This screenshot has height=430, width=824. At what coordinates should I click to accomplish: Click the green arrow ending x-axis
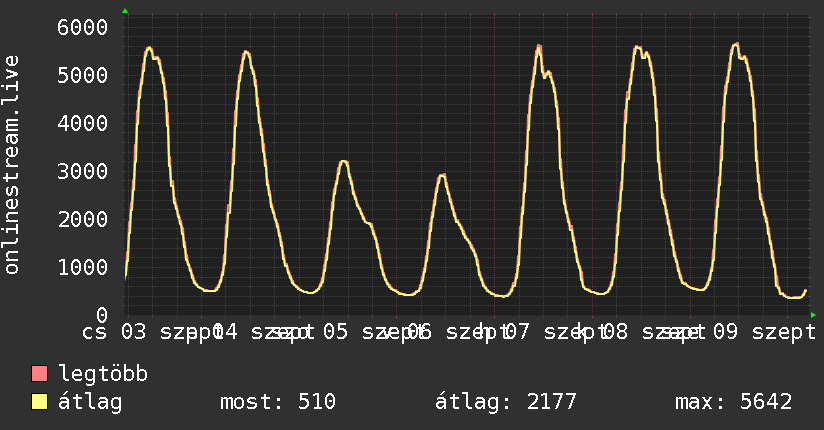(813, 315)
